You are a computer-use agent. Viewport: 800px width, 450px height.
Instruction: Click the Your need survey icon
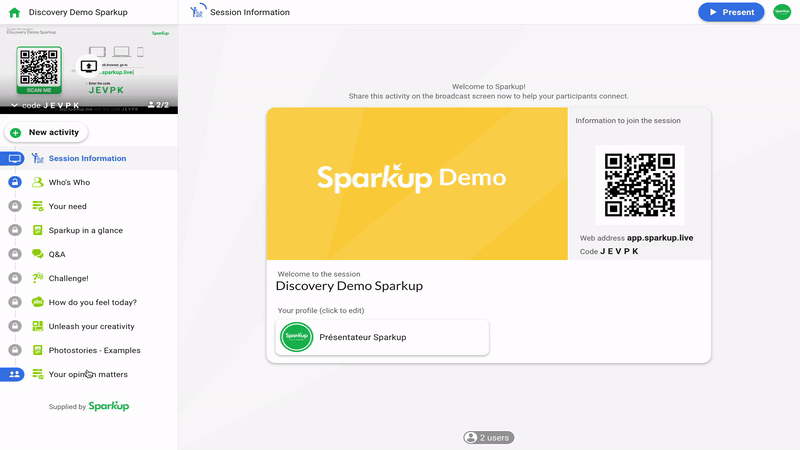point(38,206)
